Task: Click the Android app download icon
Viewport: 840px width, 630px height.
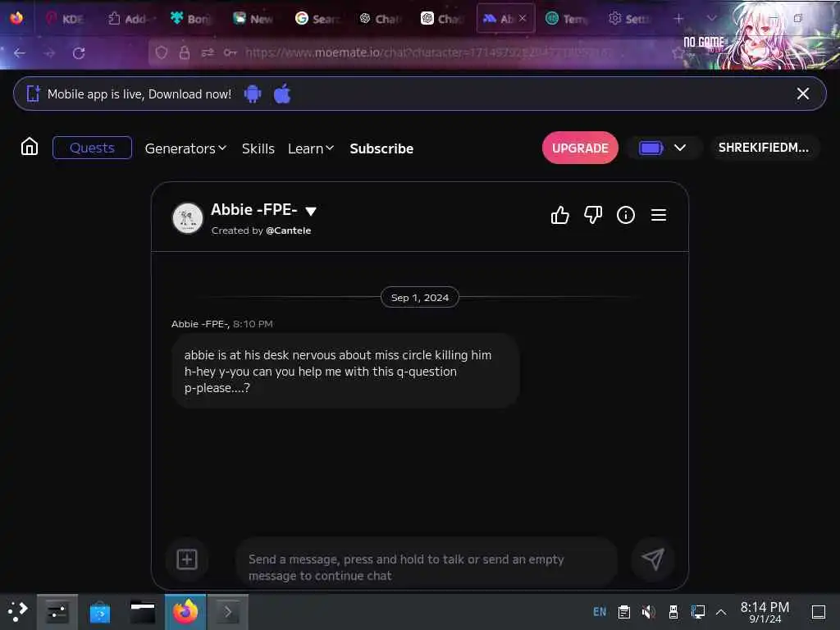Action: click(253, 94)
